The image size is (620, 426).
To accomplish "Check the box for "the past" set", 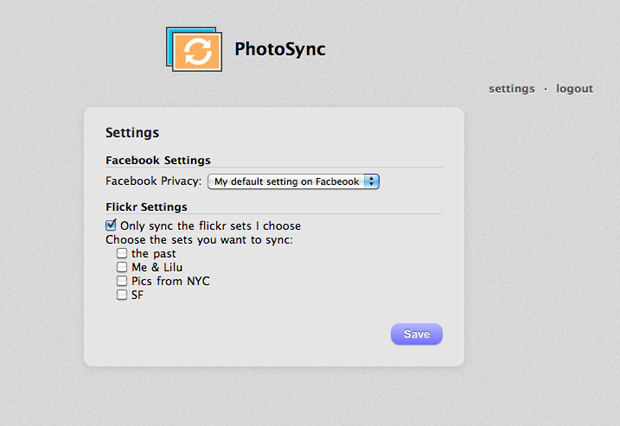I will [122, 253].
